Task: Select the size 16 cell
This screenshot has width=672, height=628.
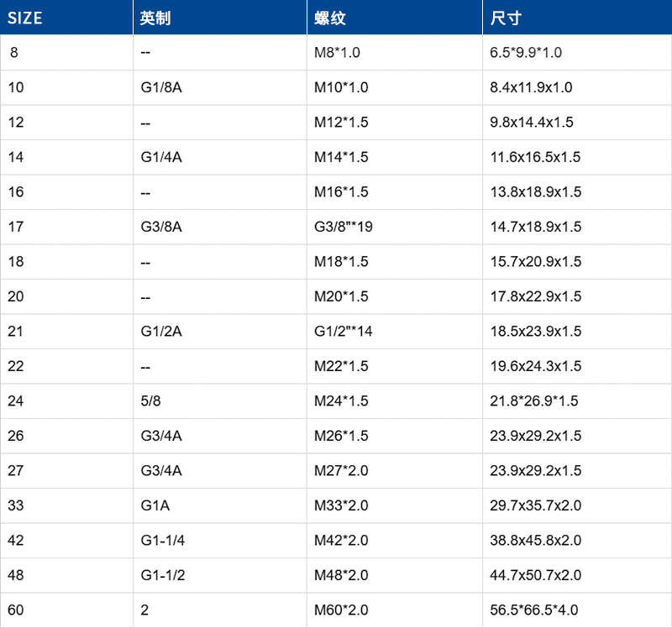Action: coord(16,192)
